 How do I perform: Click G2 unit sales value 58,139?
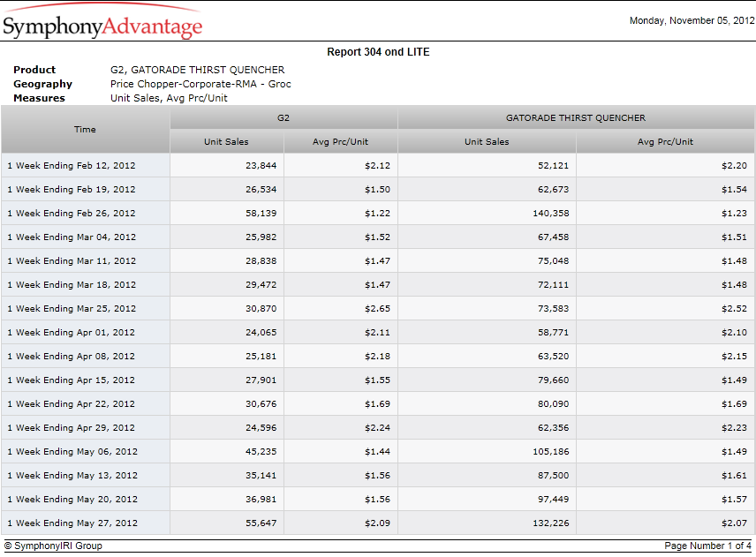click(x=261, y=214)
